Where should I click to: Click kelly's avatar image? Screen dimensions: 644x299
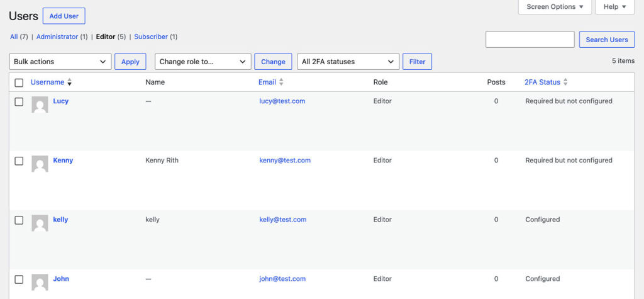click(x=40, y=223)
